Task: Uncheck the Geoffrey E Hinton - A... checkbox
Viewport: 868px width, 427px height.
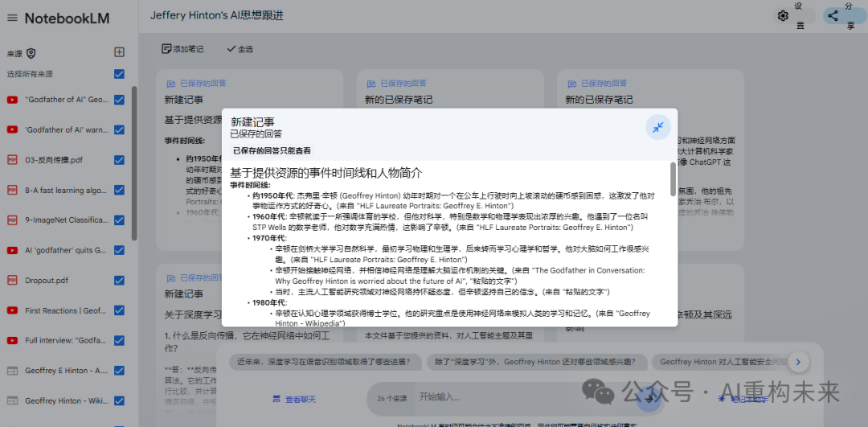Action: coord(119,371)
